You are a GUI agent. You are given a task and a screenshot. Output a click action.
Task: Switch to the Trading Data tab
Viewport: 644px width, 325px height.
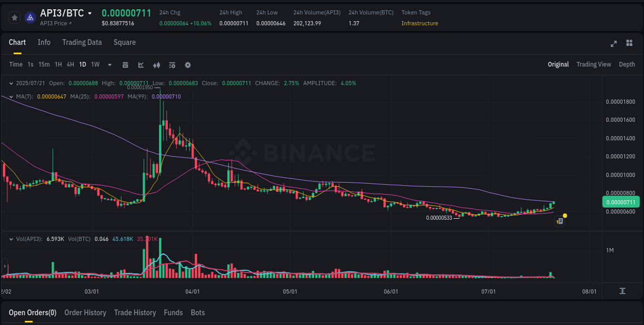tap(82, 42)
